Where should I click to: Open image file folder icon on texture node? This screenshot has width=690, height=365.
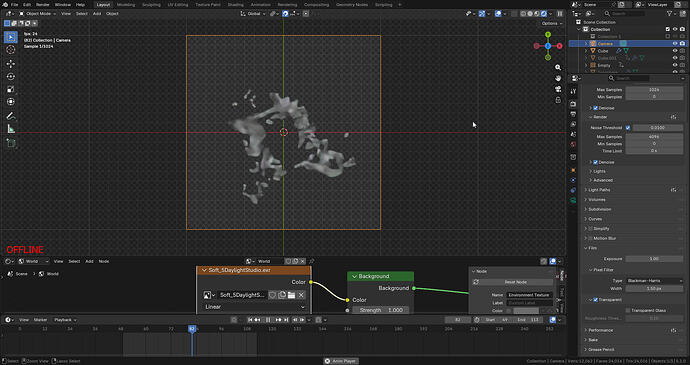tap(291, 295)
